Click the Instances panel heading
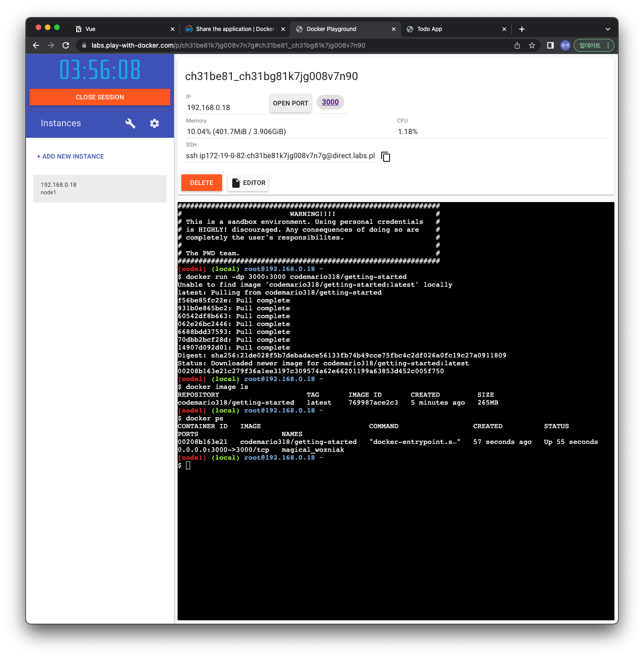Screen dimensions: 644x658 61,123
